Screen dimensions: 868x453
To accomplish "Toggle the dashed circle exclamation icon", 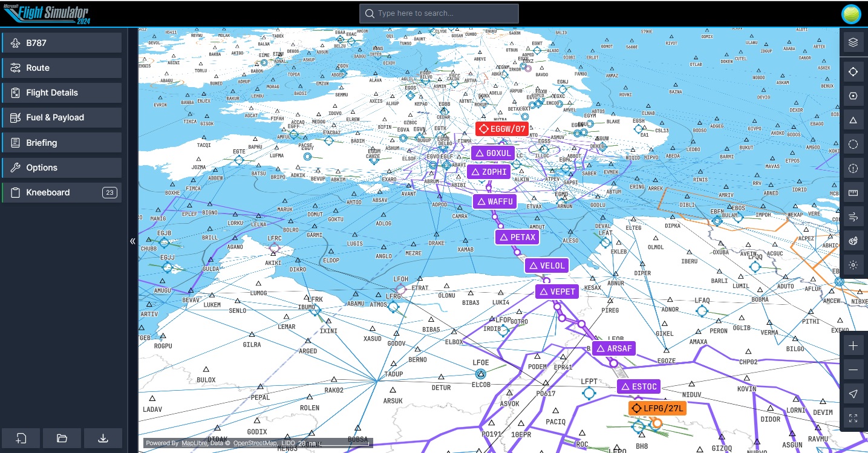I will [853, 168].
